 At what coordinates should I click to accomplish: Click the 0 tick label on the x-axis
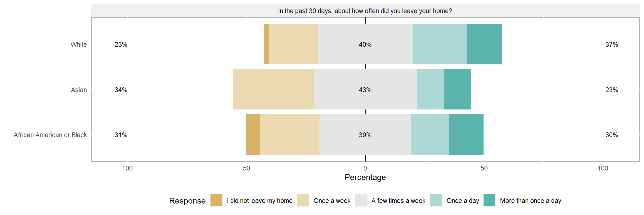coord(365,168)
